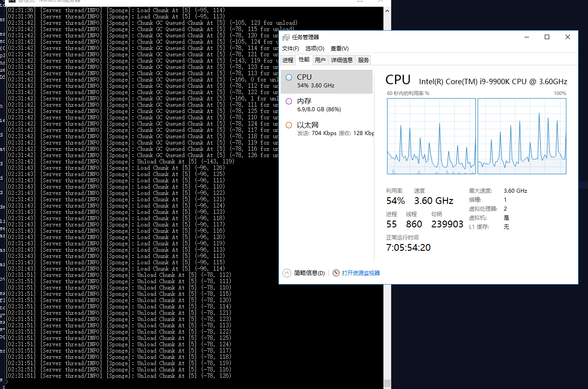Click the up-arrow circle beside 简略信息(D)

point(287,273)
